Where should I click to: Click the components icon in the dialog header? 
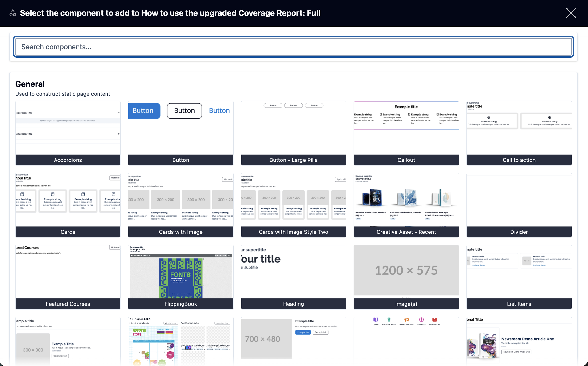tap(13, 13)
